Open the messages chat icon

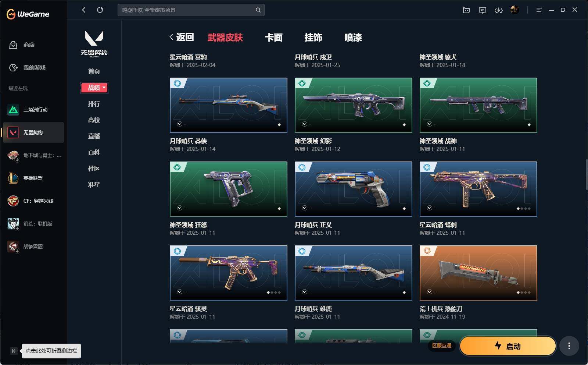(x=483, y=10)
